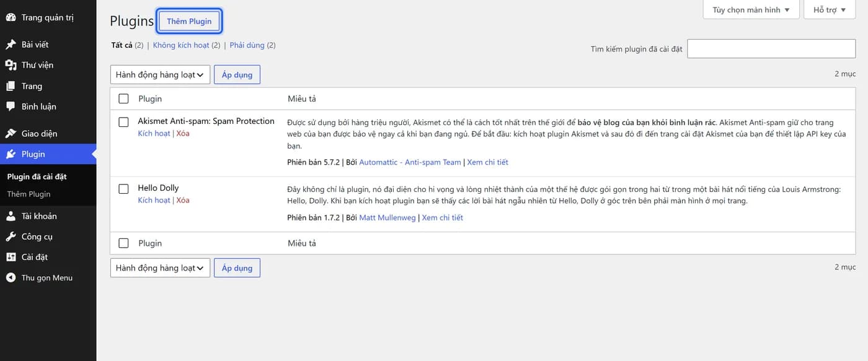Click Kích hoạt under Hello Dolly
This screenshot has height=361, width=868.
[x=154, y=200]
